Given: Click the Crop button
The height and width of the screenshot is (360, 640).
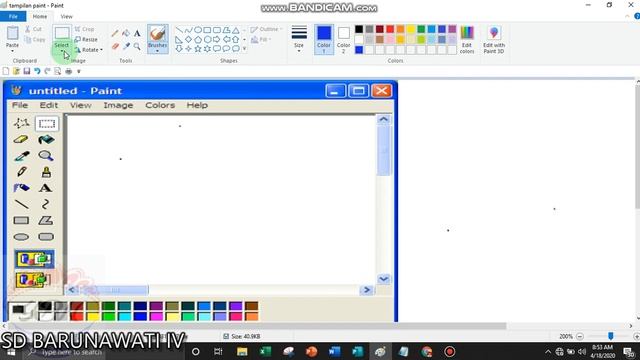Looking at the screenshot, I should coord(84,29).
